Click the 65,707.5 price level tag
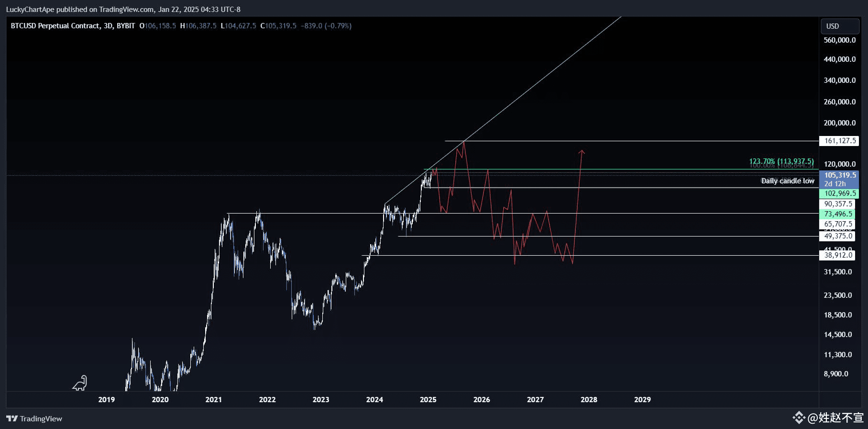The image size is (868, 429). point(838,224)
